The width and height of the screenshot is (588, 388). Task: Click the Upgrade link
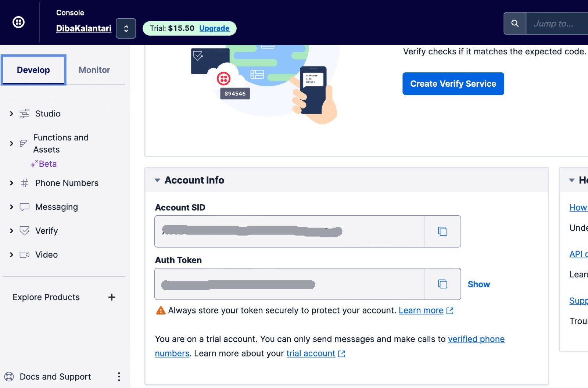(214, 28)
